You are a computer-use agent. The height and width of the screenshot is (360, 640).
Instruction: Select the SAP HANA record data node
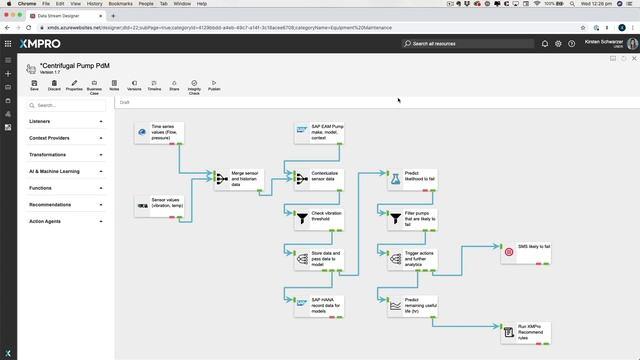pos(319,306)
